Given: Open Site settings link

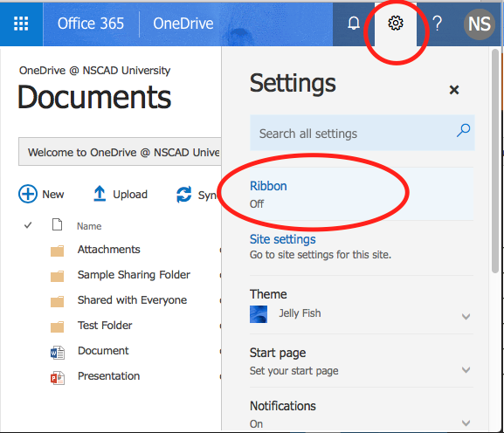Looking at the screenshot, I should (x=282, y=239).
